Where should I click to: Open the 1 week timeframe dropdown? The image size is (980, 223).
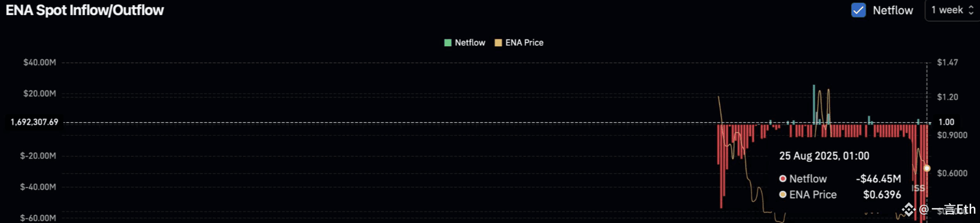952,10
